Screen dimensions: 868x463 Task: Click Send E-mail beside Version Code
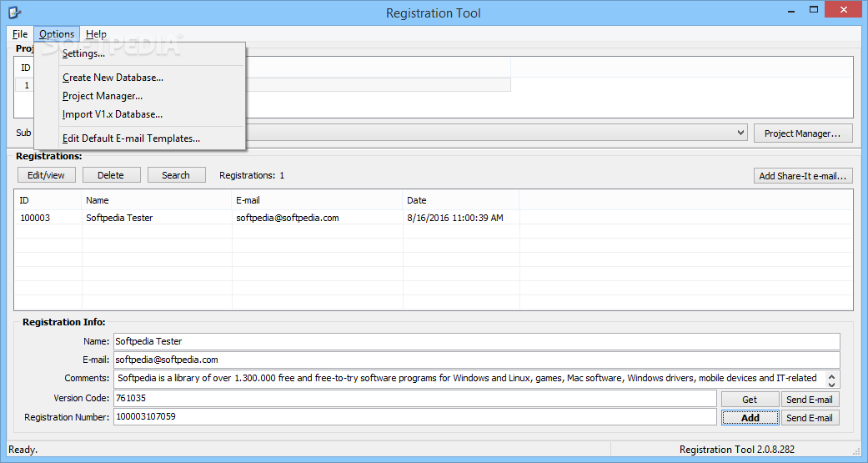point(810,400)
